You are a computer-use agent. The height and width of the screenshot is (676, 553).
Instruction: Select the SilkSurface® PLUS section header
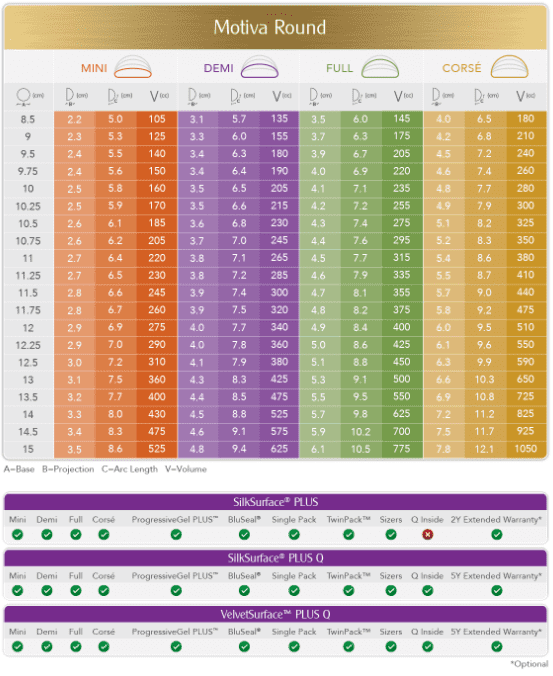pyautogui.click(x=275, y=502)
